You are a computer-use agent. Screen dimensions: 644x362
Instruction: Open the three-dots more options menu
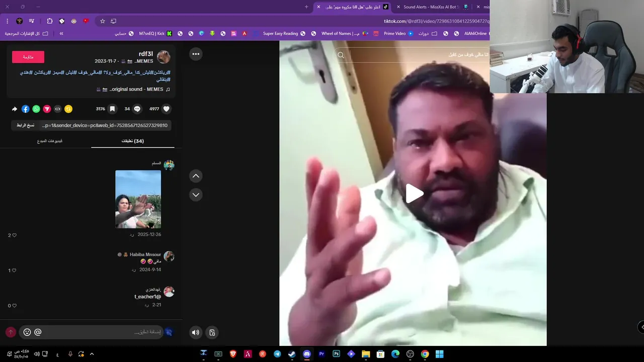(x=196, y=54)
